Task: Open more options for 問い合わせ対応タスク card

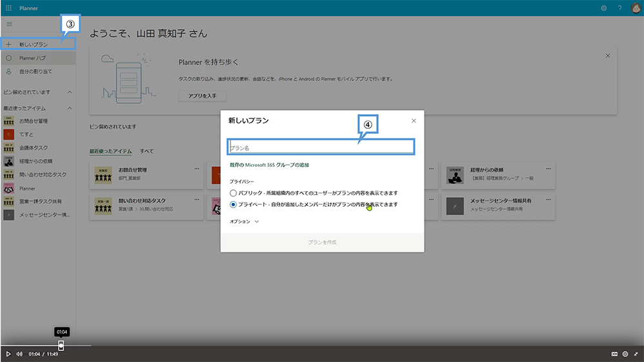Action: (196, 200)
